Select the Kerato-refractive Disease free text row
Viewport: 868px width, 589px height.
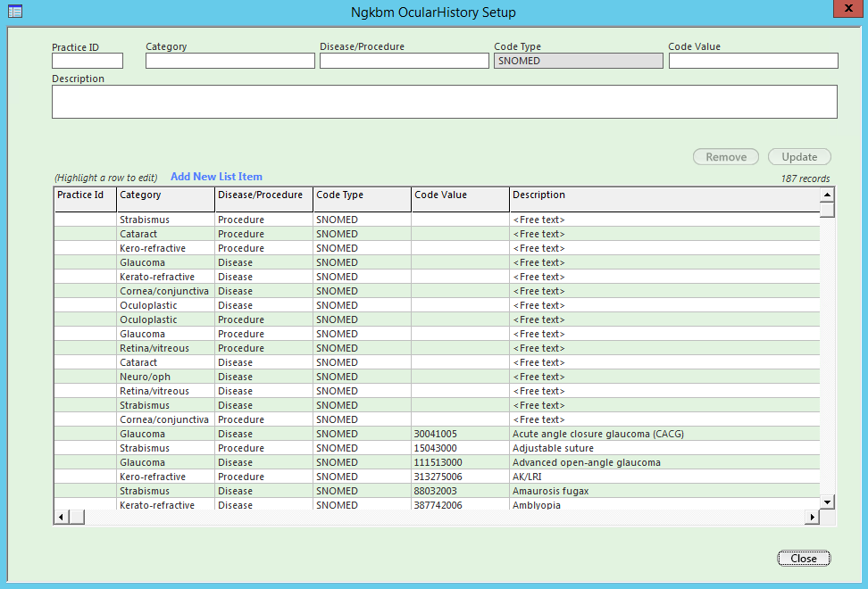437,277
